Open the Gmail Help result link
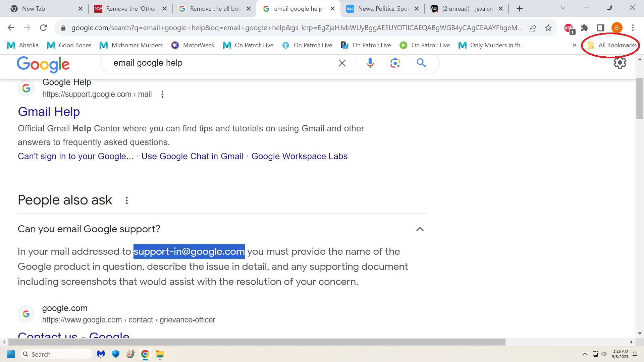The image size is (644, 362). coord(49,112)
